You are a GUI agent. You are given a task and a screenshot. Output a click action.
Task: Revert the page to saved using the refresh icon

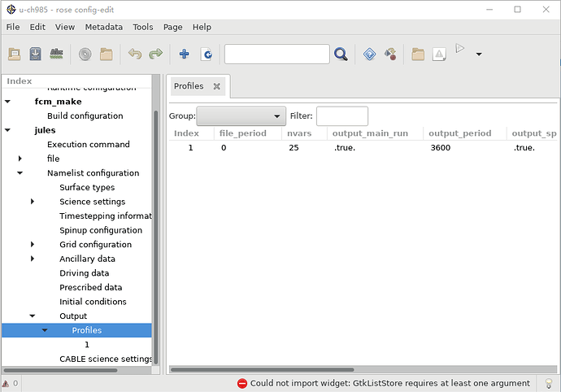tap(207, 54)
